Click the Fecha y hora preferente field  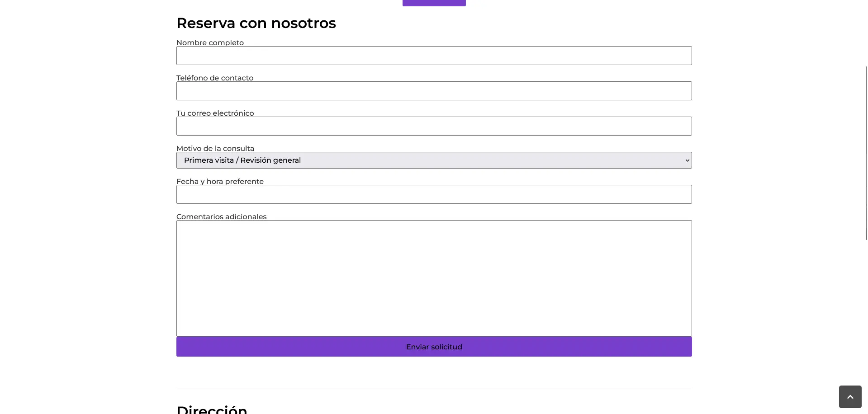(x=434, y=194)
